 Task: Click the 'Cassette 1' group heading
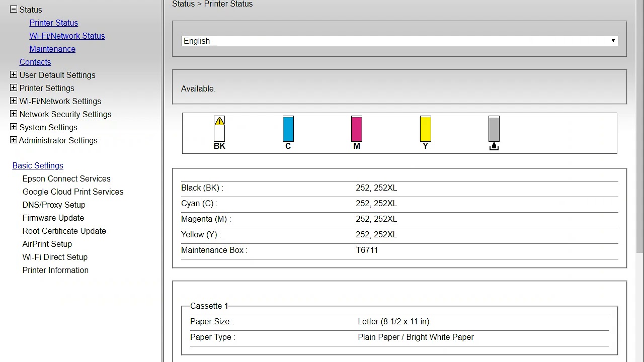tap(209, 306)
